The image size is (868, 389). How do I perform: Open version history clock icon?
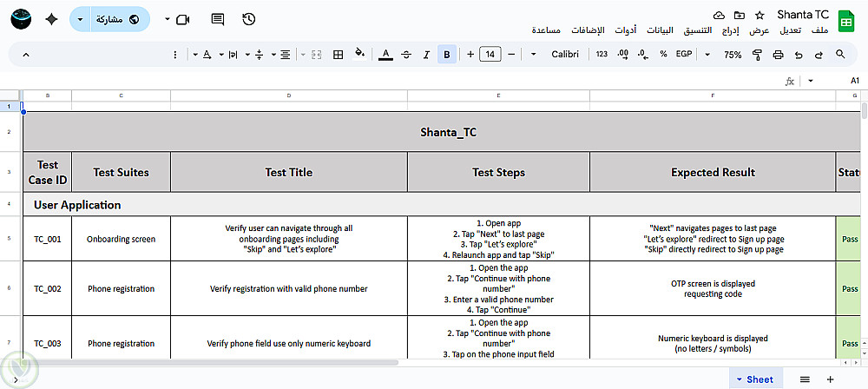(248, 19)
